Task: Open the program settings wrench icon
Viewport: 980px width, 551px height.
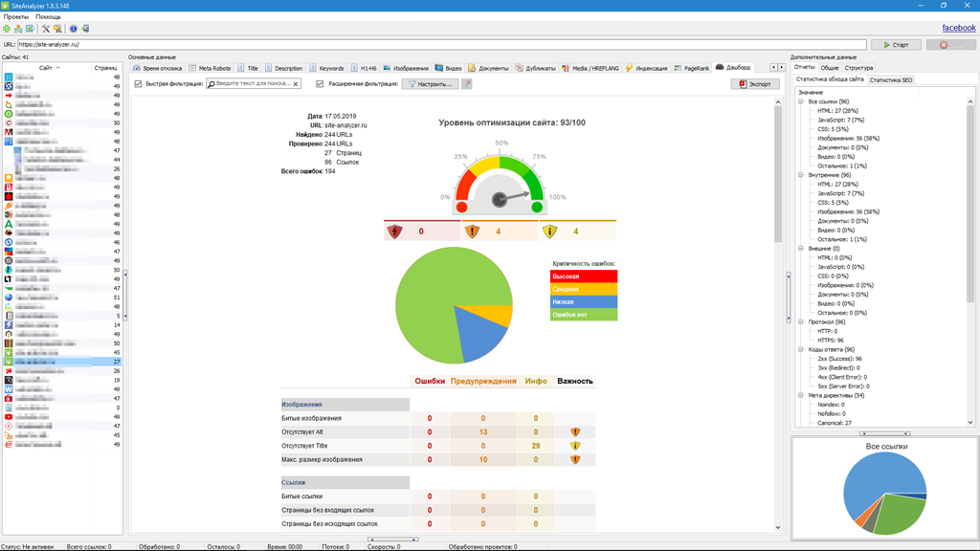Action: coord(46,29)
